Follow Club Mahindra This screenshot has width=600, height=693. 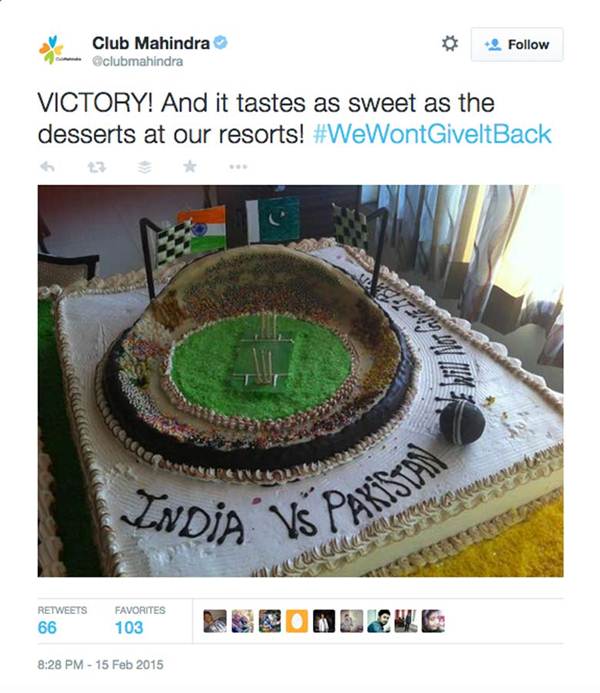tap(517, 44)
